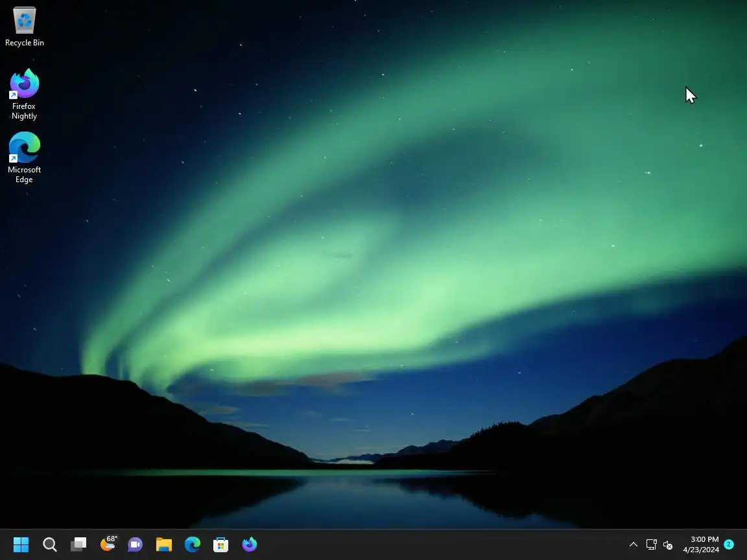The height and width of the screenshot is (560, 747).
Task: Launch Microsoft Edge from the taskbar
Action: point(193,544)
